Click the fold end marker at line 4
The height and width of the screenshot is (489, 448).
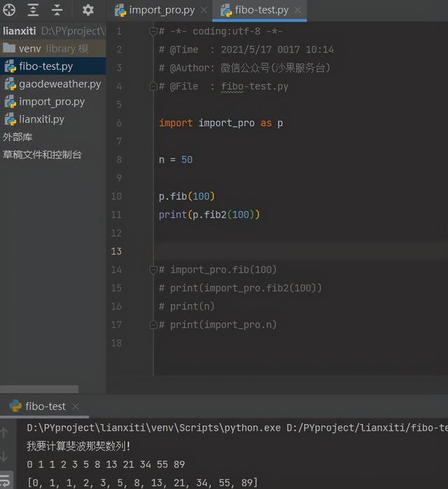(x=153, y=86)
